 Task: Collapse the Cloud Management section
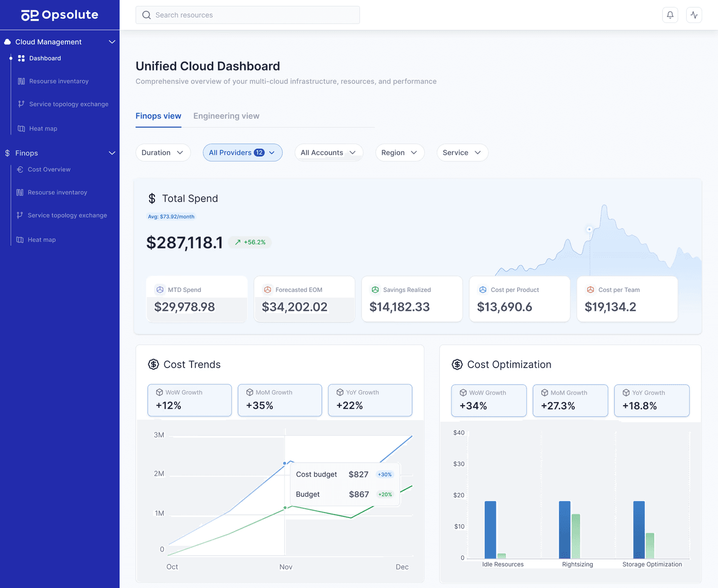click(112, 42)
